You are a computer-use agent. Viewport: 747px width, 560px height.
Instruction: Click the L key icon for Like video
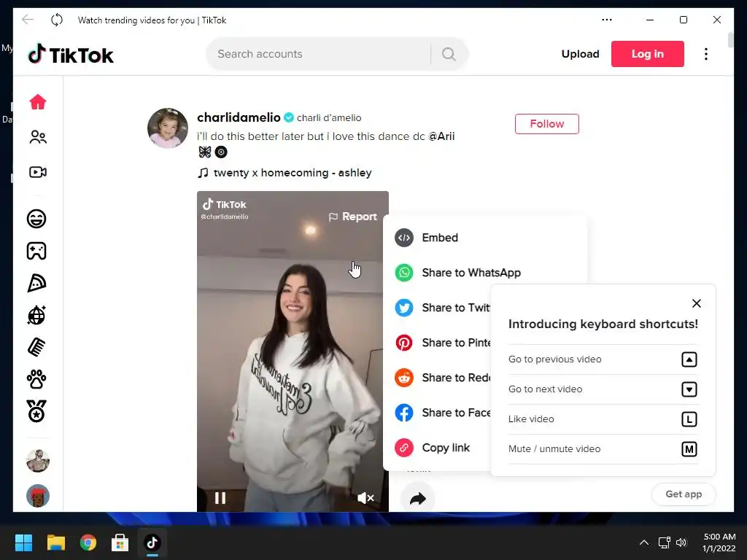pos(689,419)
